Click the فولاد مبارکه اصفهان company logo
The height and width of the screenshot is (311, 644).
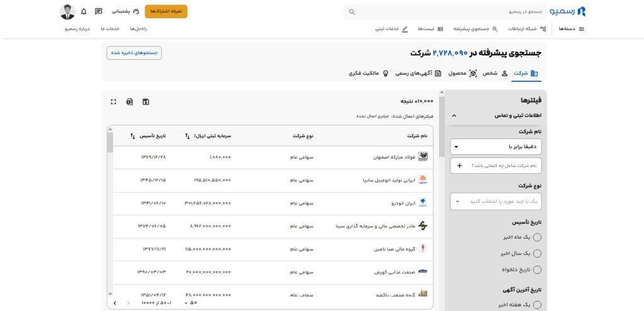click(x=423, y=157)
